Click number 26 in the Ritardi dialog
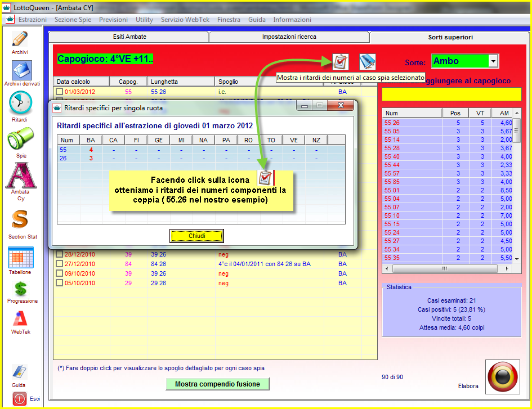 coord(63,158)
